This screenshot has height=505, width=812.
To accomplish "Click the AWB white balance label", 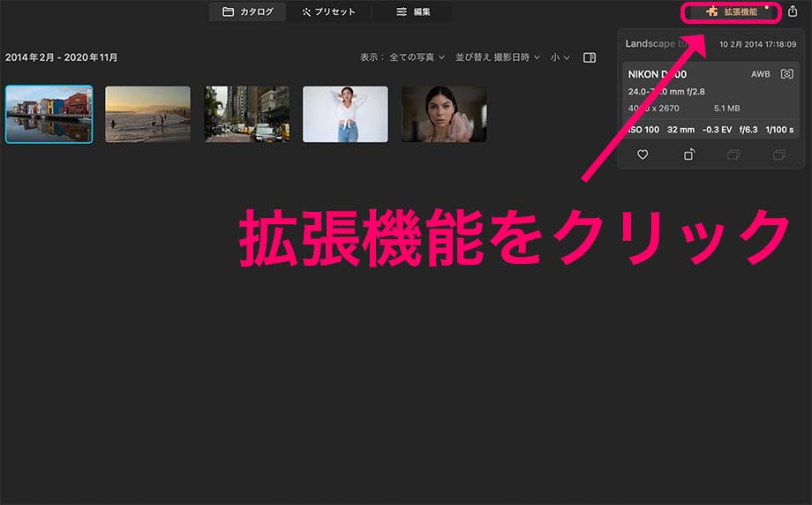I will tap(760, 74).
